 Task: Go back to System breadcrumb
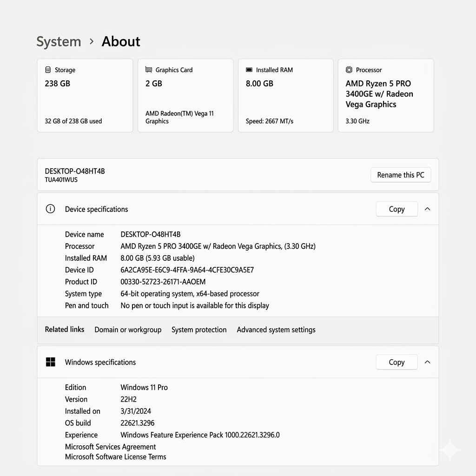click(x=59, y=41)
